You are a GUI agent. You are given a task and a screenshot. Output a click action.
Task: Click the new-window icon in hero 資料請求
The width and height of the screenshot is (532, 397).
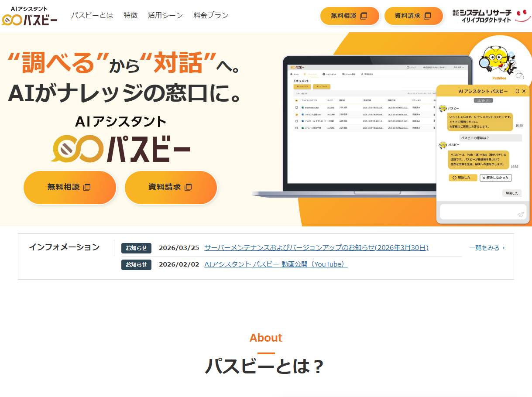coord(188,187)
